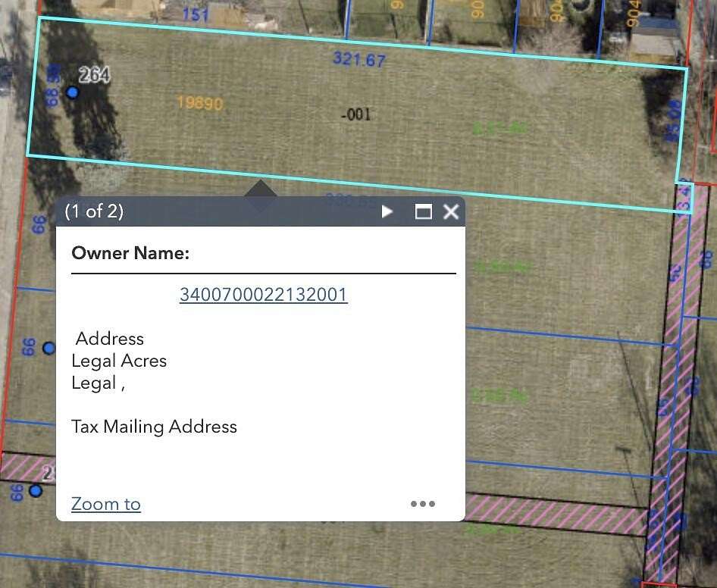Click the popup close X icon
717x588 pixels.
[451, 211]
